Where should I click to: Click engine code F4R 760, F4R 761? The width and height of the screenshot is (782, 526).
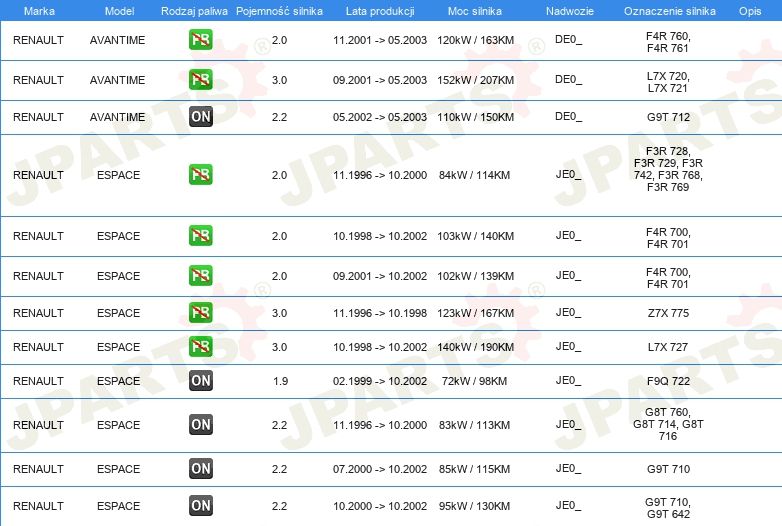(x=668, y=42)
